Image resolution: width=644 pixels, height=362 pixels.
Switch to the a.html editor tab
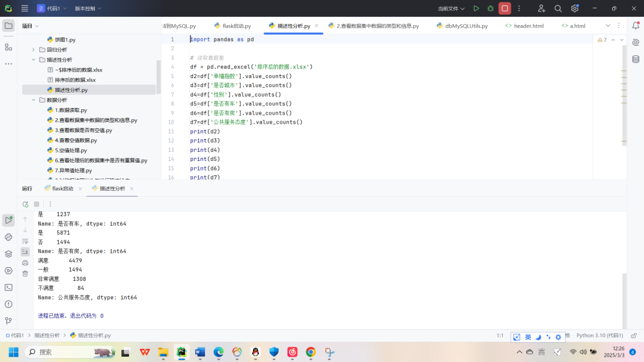coord(574,26)
